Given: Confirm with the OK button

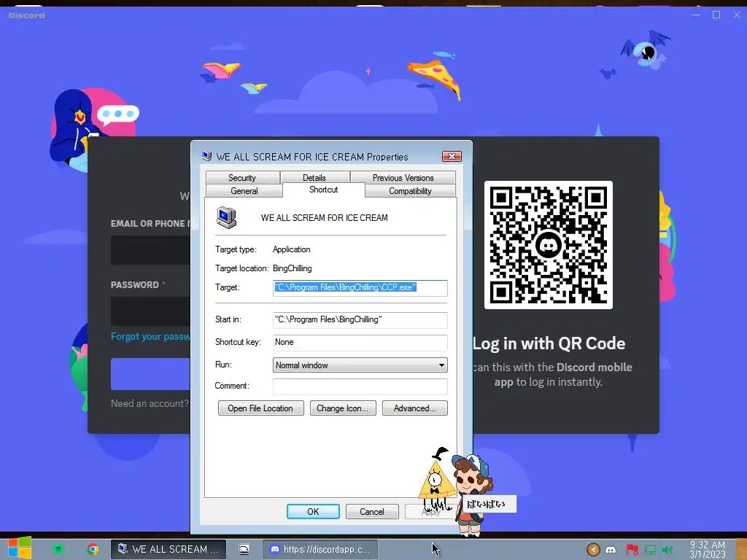Looking at the screenshot, I should point(313,511).
